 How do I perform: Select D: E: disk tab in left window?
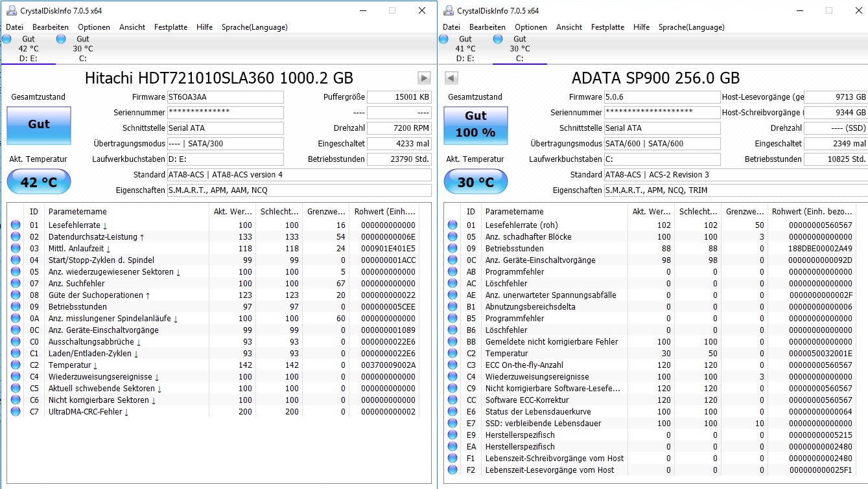(x=28, y=49)
